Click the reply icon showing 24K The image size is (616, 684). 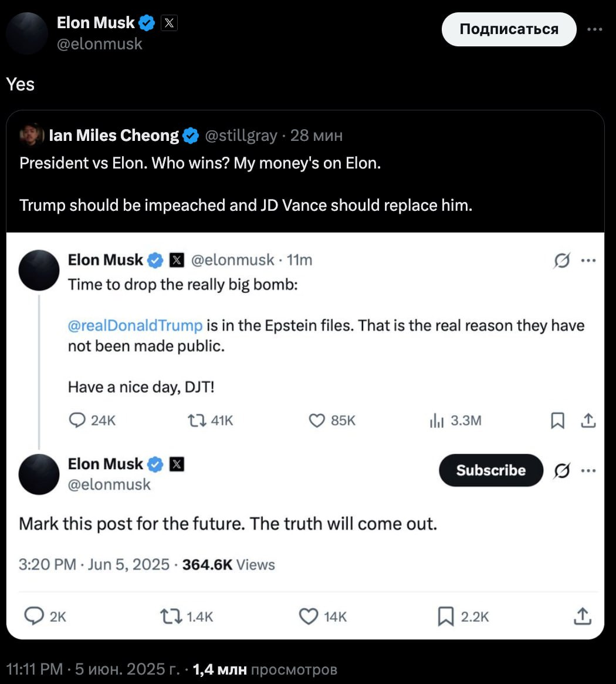77,420
